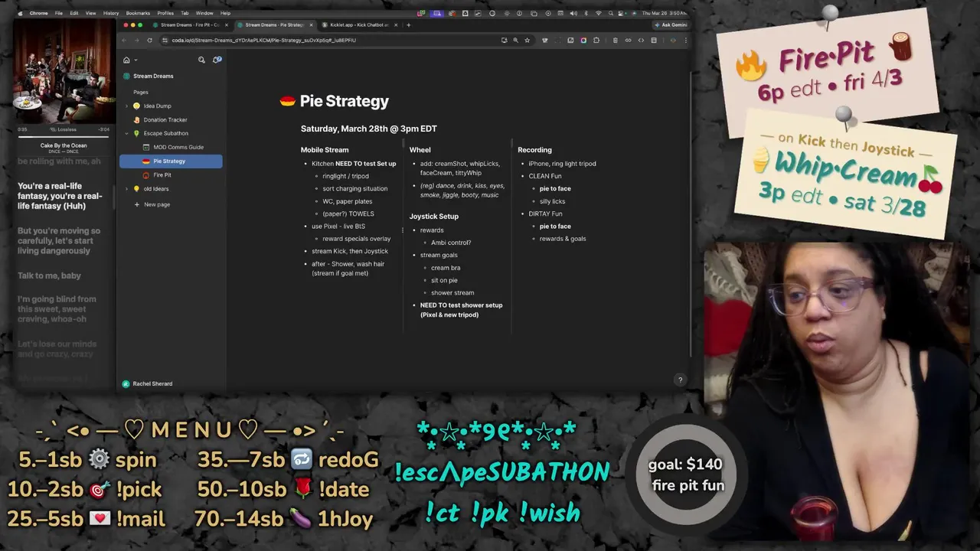Open the macOS Apple menu
980x551 pixels.
pyautogui.click(x=19, y=13)
